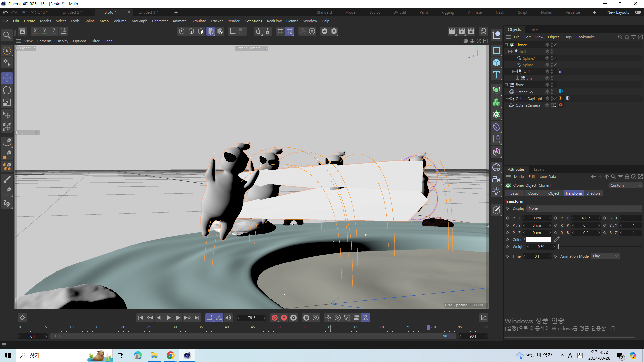Image resolution: width=644 pixels, height=362 pixels.
Task: Open the Edit Render Settings icon
Action: point(471,31)
